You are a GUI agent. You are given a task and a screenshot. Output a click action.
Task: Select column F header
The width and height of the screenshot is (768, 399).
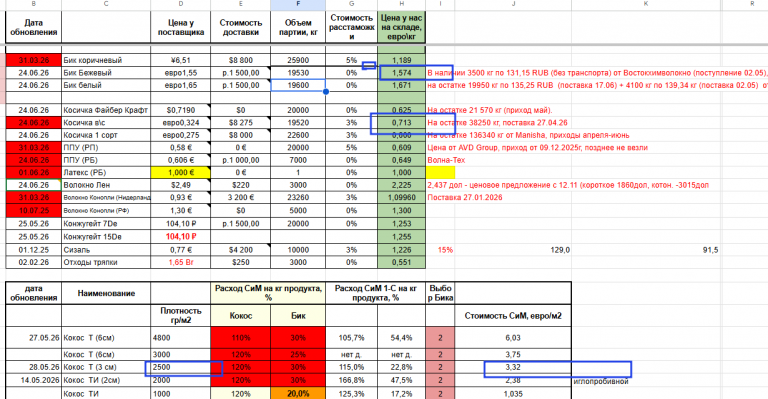(x=298, y=4)
